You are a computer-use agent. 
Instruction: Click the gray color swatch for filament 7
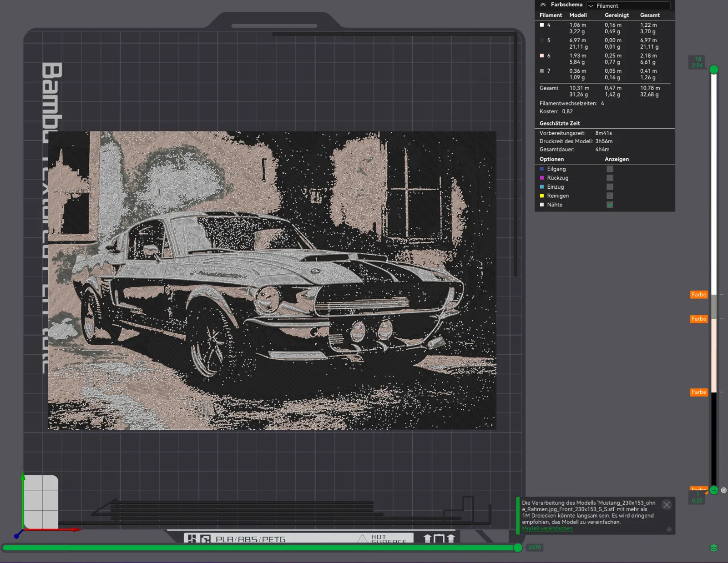(542, 71)
